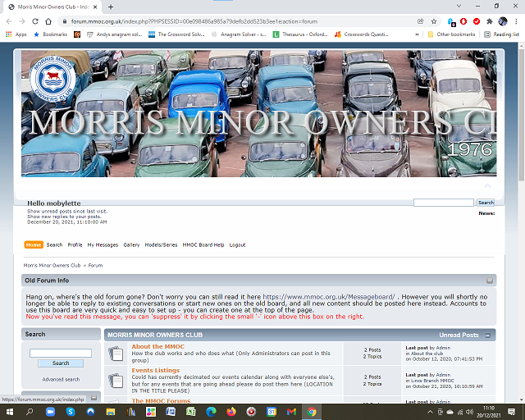The height and width of the screenshot is (420, 525).
Task: Click the red checkmark extension icon
Action: 477,21
